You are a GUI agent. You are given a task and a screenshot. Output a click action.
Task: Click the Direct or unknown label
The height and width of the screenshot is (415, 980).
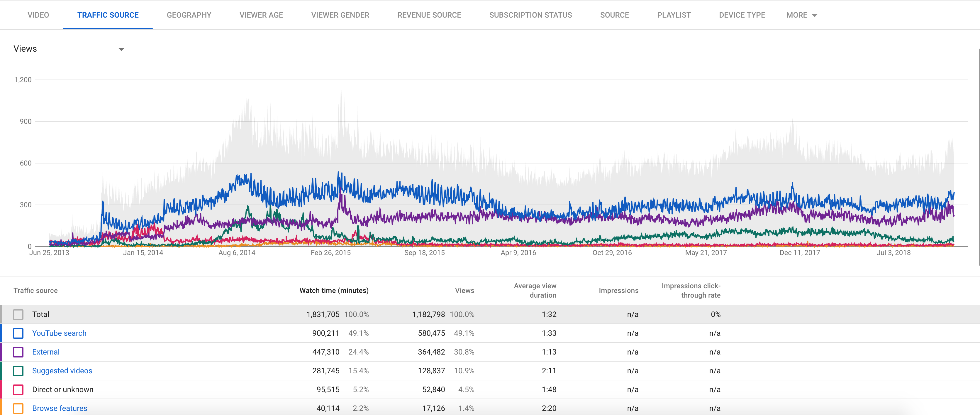pos(63,389)
